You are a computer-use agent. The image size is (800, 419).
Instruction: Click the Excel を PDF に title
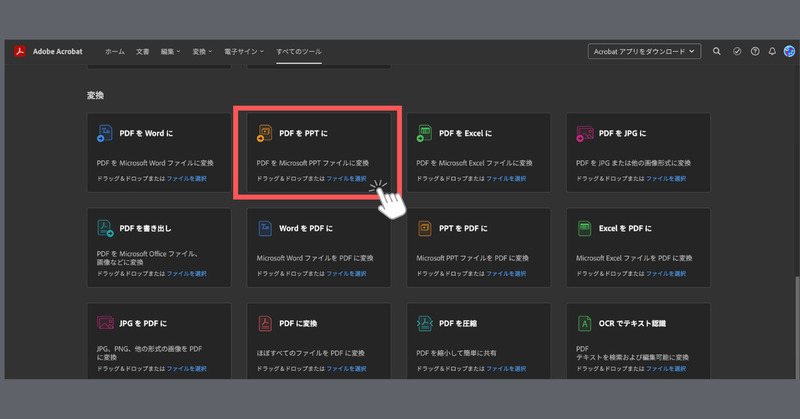point(625,228)
